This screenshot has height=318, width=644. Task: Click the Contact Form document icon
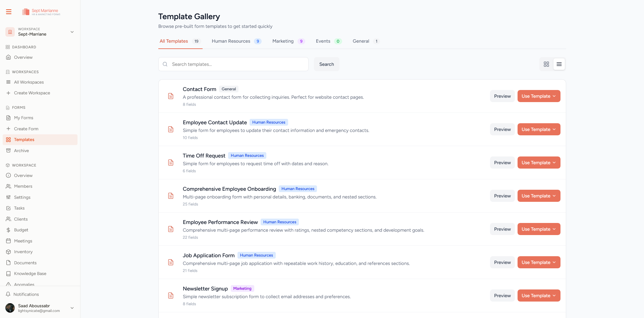(x=171, y=96)
